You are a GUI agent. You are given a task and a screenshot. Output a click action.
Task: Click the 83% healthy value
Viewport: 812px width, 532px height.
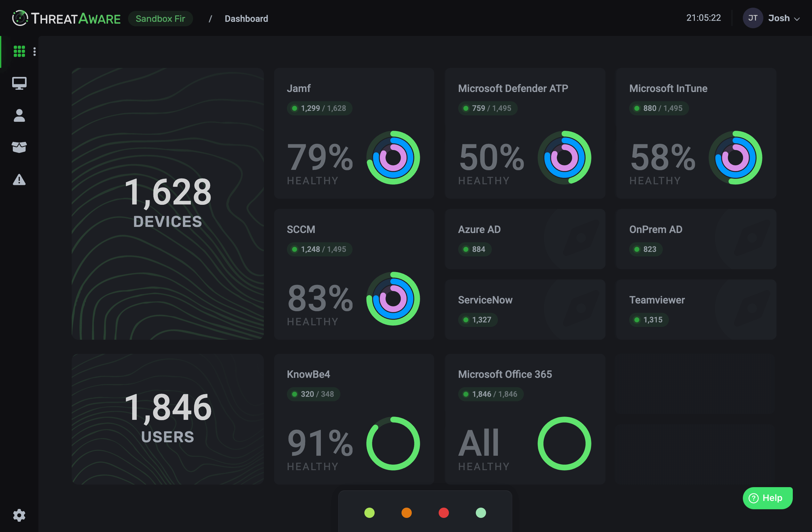[x=320, y=298]
